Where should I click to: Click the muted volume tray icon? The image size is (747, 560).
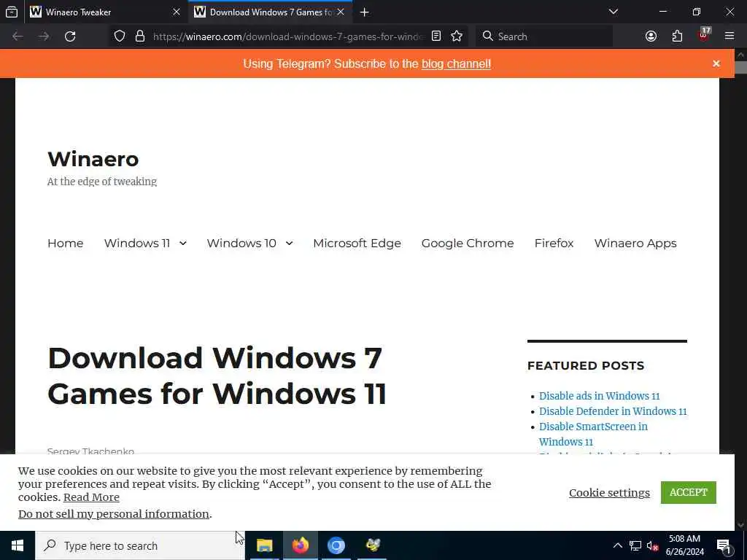point(653,545)
